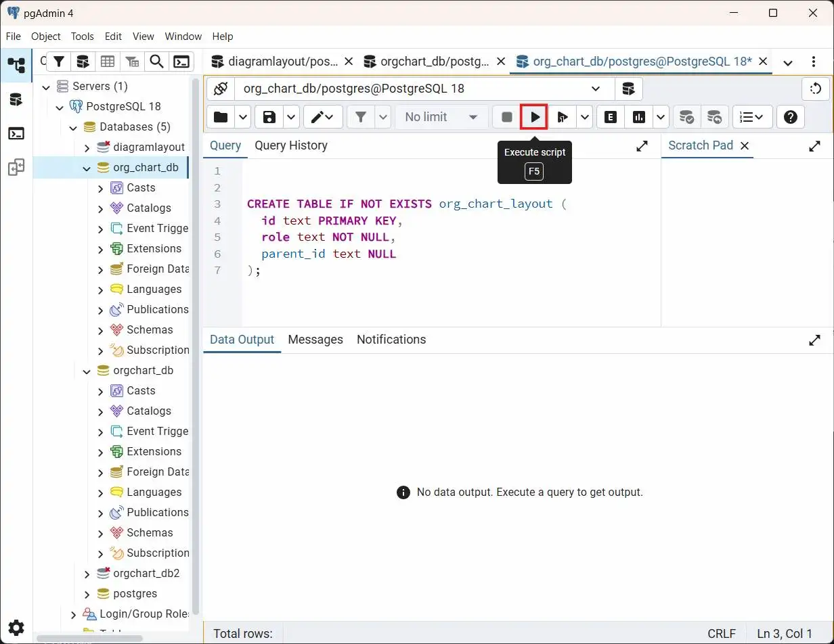Open the Schema Diff workspace sidebar icon
The image size is (834, 644).
[x=16, y=167]
